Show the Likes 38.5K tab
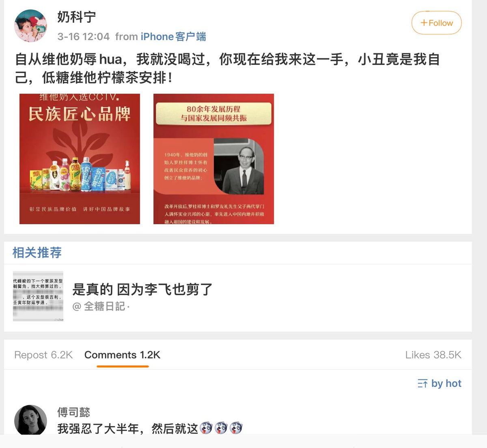 point(433,355)
